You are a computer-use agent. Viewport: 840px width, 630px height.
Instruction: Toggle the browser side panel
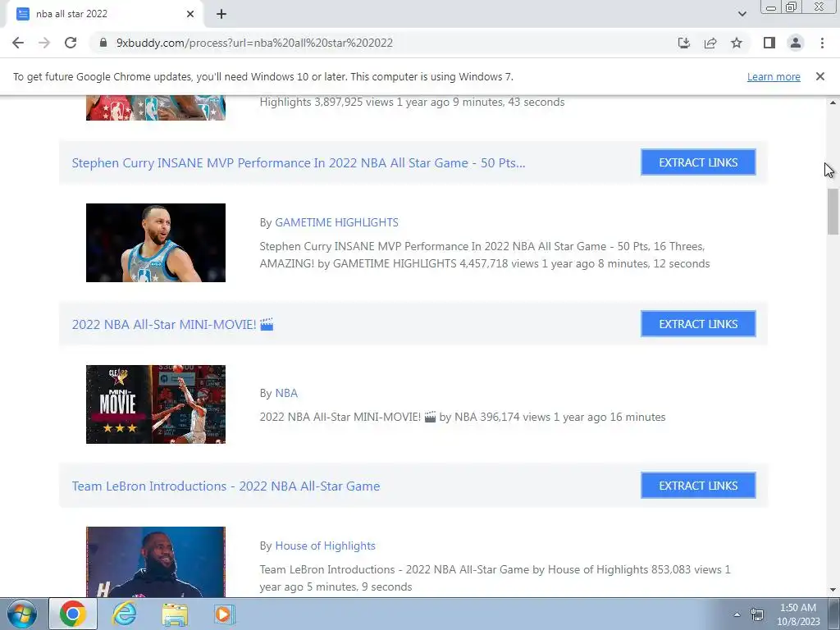(x=769, y=43)
